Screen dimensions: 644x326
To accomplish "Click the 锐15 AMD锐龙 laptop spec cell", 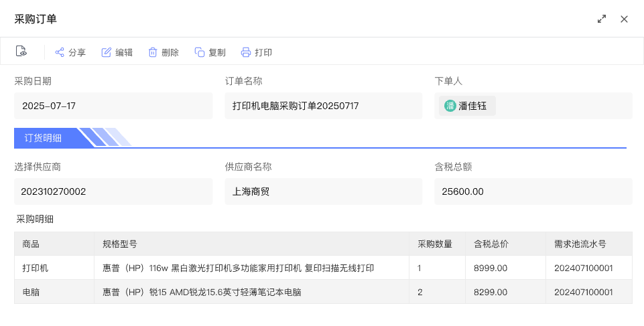I will pyautogui.click(x=251, y=292).
